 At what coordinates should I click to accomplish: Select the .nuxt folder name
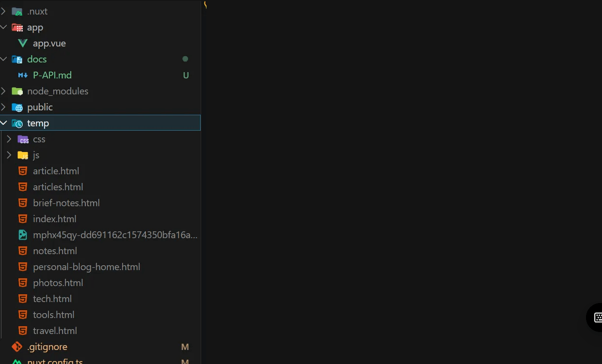[37, 11]
